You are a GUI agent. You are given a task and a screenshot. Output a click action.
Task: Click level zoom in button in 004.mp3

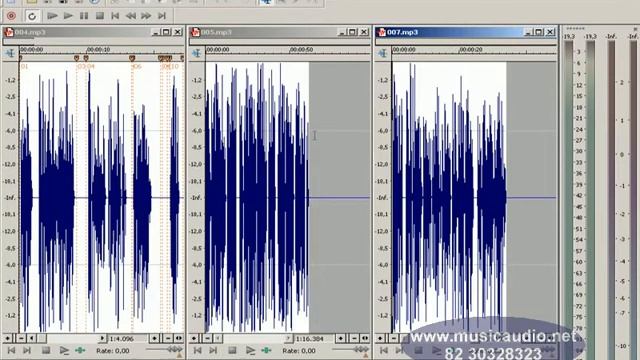pyautogui.click(x=8, y=338)
